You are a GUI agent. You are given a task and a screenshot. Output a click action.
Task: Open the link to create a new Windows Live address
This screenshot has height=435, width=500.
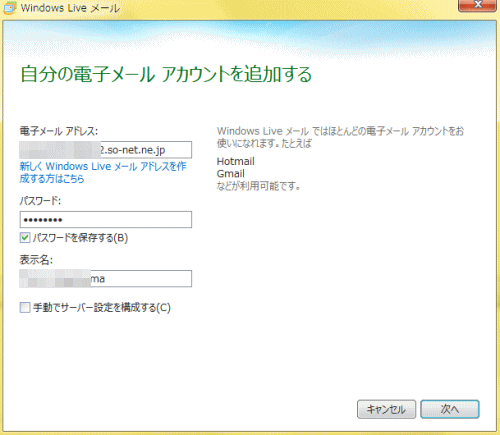[103, 172]
